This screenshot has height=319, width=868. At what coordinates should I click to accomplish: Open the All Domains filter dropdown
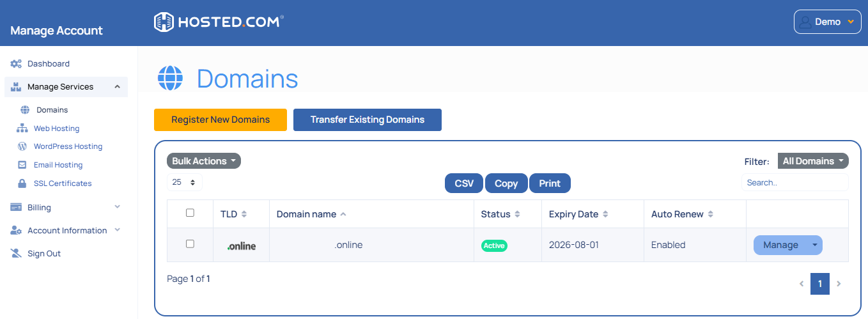coord(812,161)
